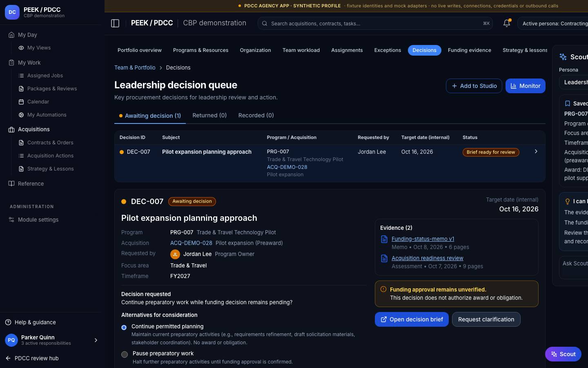Click Acquisition readiness review document icon
The image size is (588, 368).
(x=384, y=258)
